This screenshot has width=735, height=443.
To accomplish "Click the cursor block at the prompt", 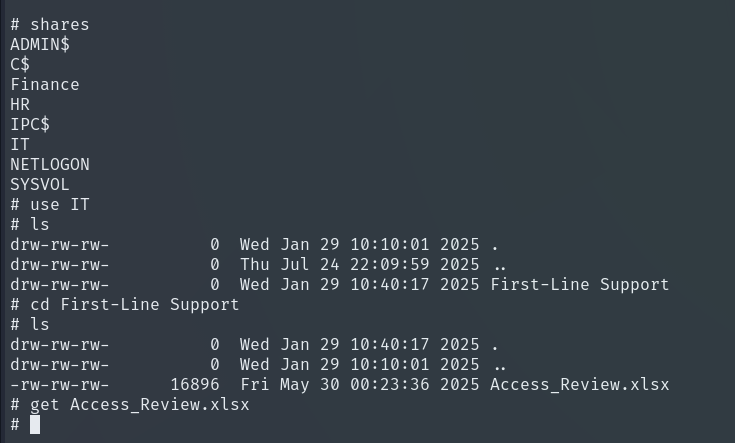I will (x=35, y=424).
